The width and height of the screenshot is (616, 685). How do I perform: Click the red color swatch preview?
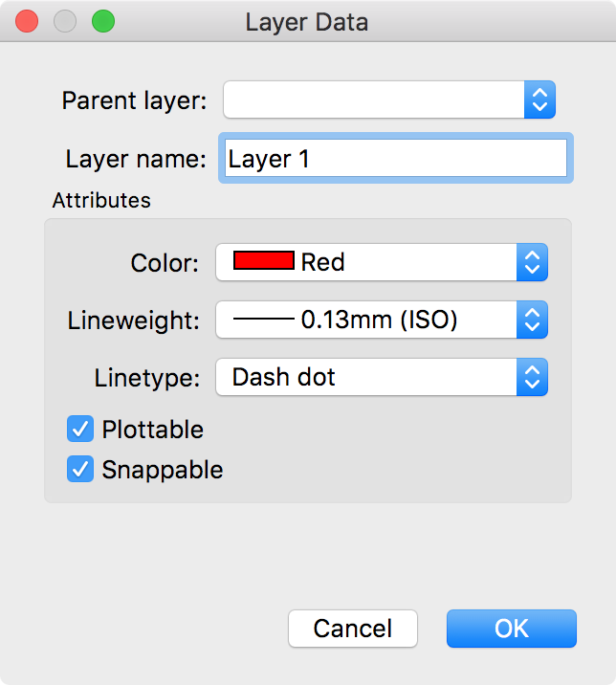[x=263, y=261]
